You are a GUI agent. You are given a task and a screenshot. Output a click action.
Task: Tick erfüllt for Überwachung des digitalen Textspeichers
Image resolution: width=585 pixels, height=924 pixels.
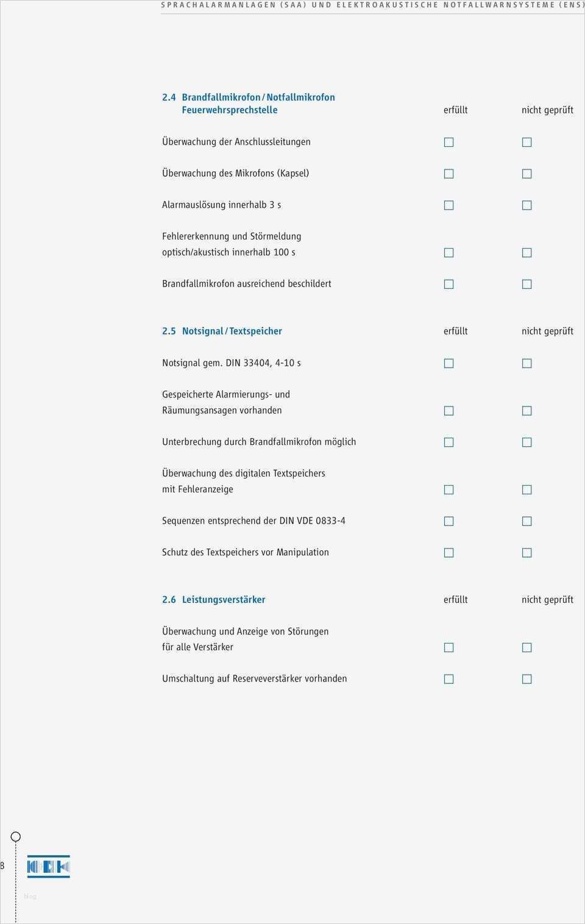point(449,490)
